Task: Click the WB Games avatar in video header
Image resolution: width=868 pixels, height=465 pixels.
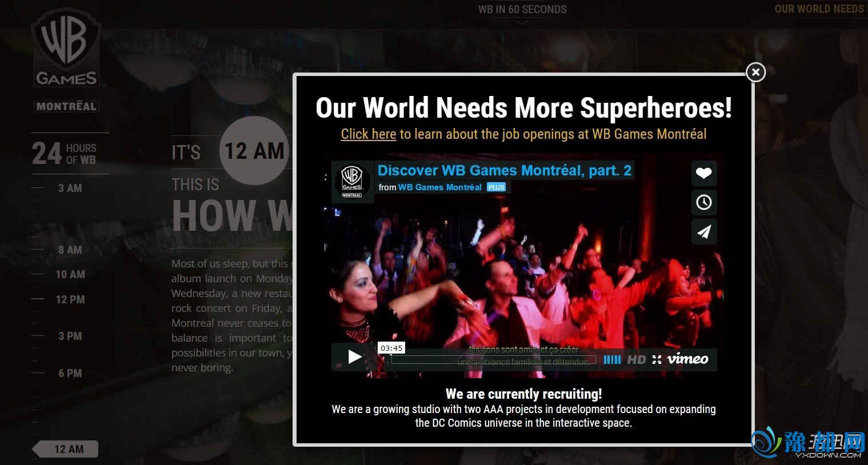Action: pyautogui.click(x=352, y=182)
